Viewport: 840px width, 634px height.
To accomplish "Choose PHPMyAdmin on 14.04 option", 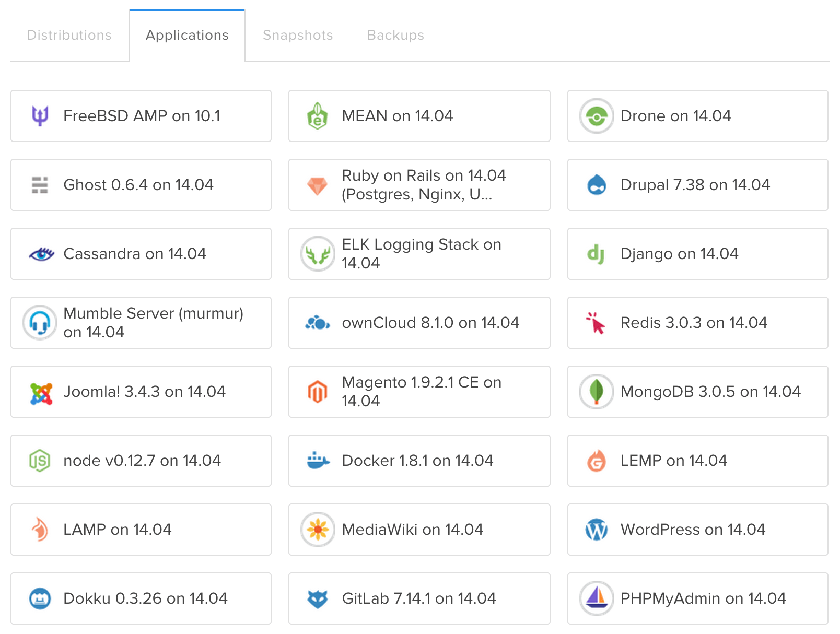I will point(698,598).
